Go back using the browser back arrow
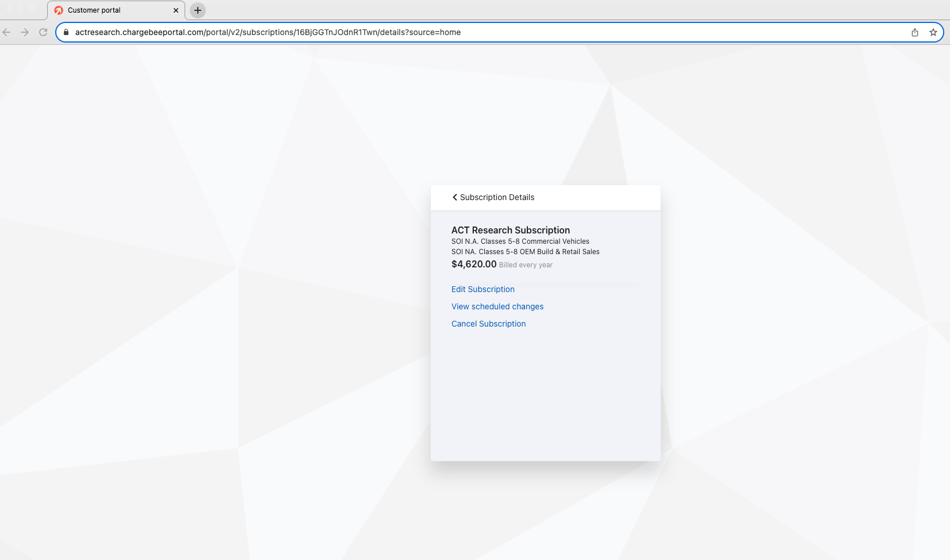950x560 pixels. click(x=7, y=32)
